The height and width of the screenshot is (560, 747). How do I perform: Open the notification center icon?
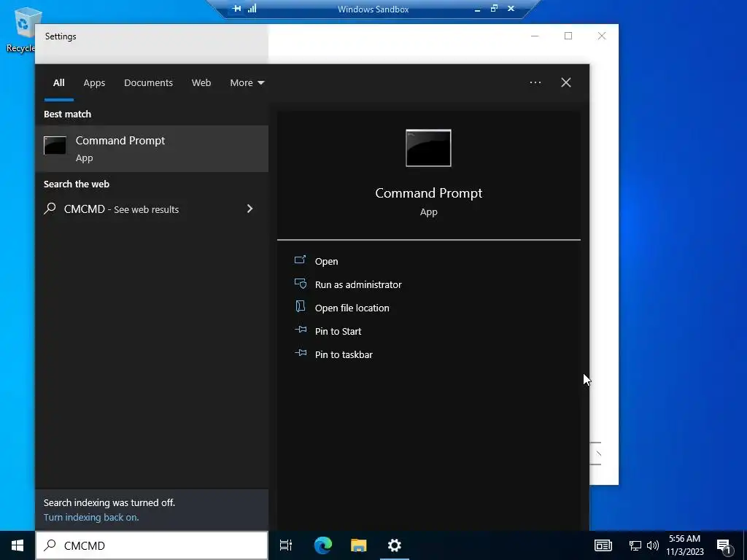point(724,546)
